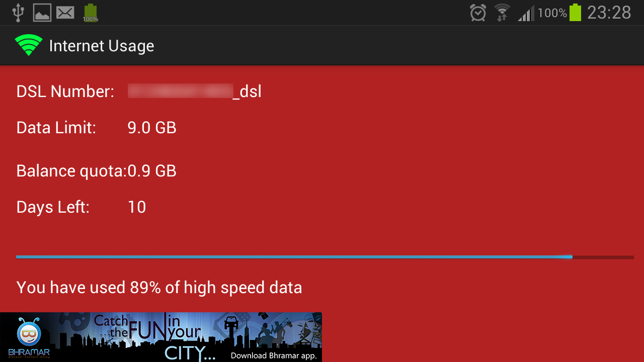This screenshot has height=362, width=644.
Task: Tap the mobile signal strength bars
Action: click(x=526, y=14)
